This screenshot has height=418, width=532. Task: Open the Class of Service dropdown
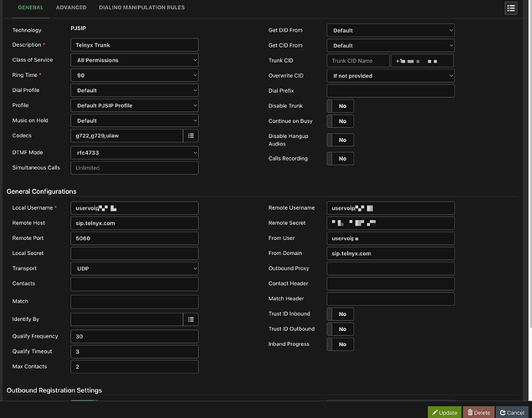coord(135,60)
